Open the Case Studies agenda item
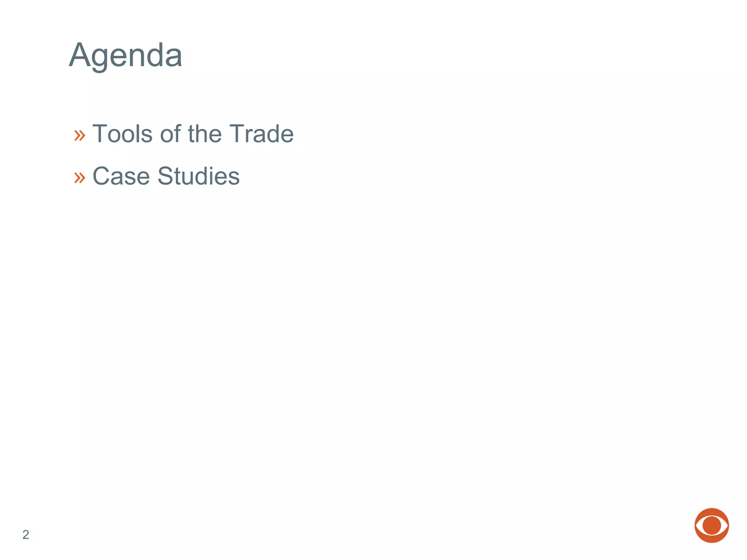This screenshot has width=747, height=560. point(166,176)
